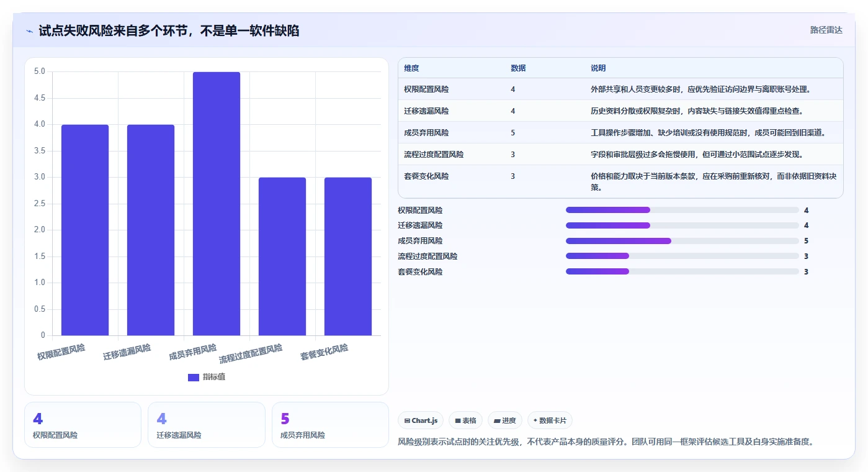868x472 pixels.
Task: Click the chart bar for 流程过度配置风险
Action: (282, 256)
